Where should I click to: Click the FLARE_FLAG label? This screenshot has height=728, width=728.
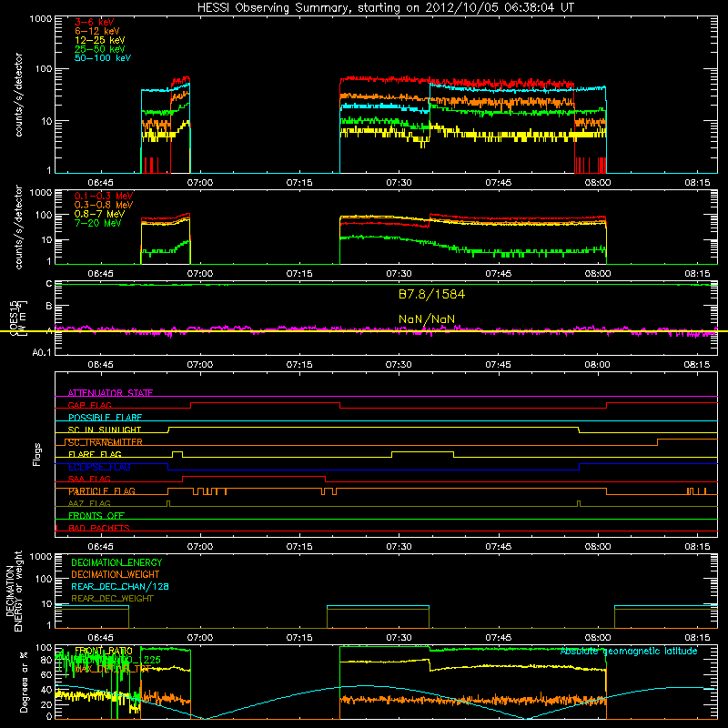coord(95,454)
